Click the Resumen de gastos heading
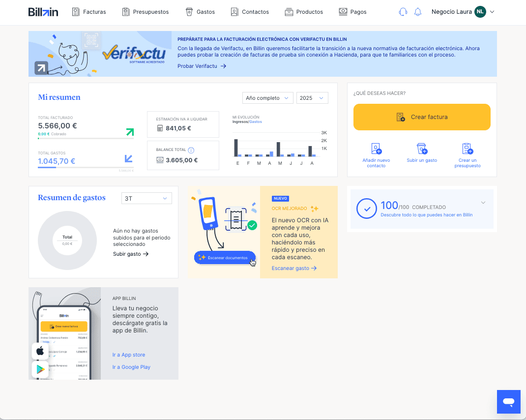The image size is (526, 420). tap(71, 197)
